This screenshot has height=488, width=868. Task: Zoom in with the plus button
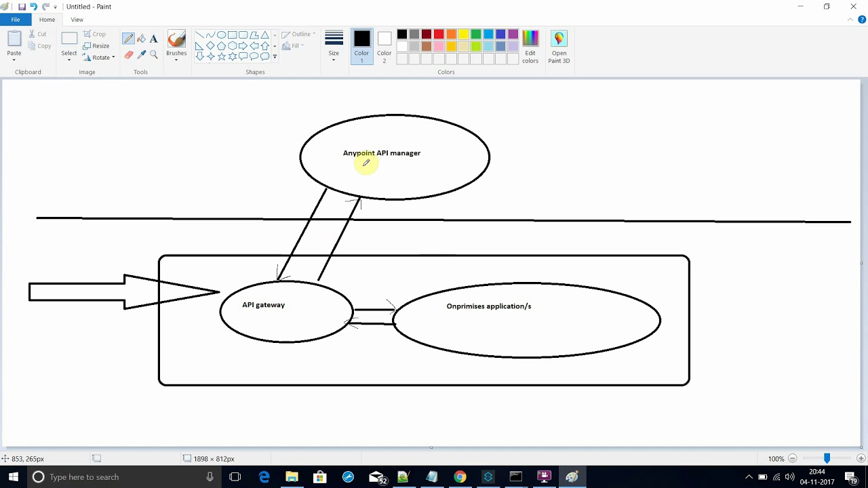point(861,459)
